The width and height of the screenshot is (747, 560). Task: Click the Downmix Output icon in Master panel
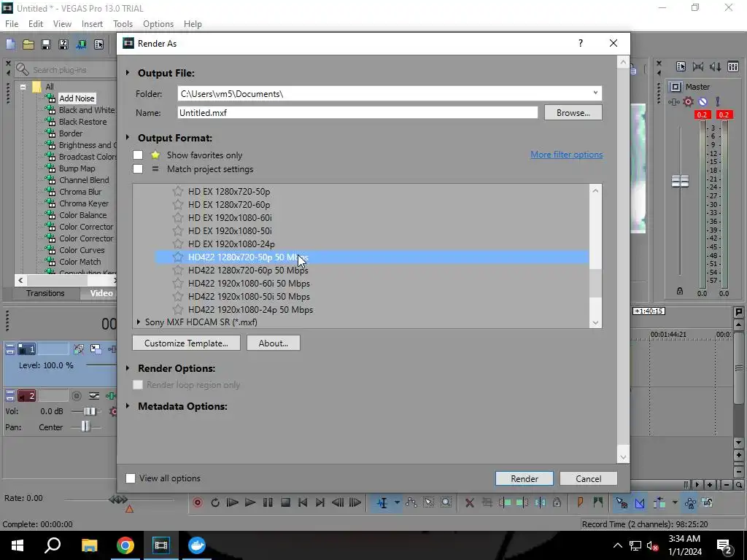tap(698, 66)
